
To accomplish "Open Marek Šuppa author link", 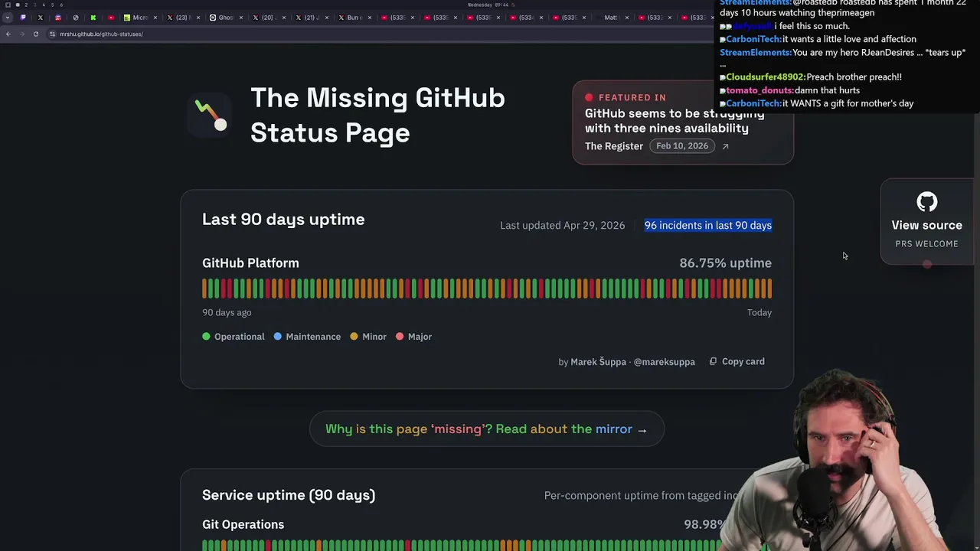I will 598,362.
